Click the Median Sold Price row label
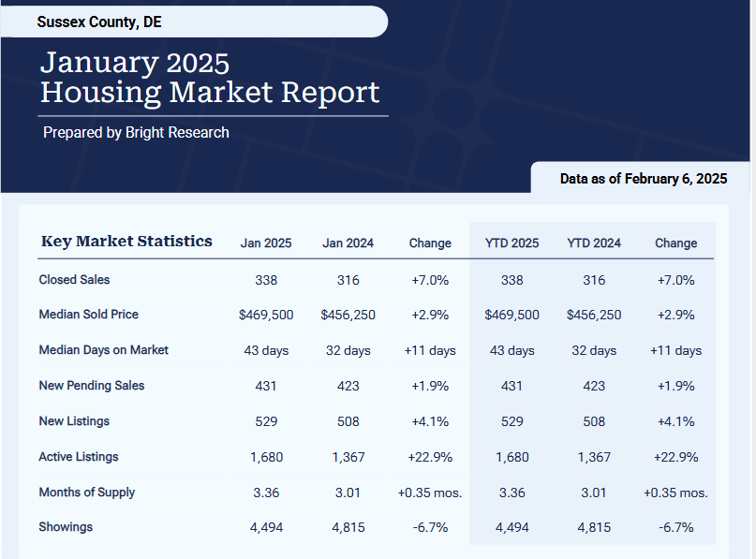The image size is (756, 559). (x=88, y=315)
